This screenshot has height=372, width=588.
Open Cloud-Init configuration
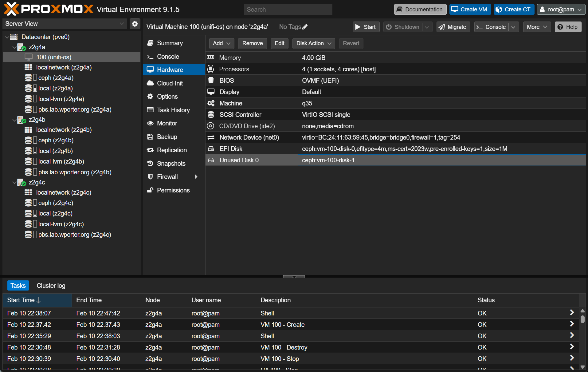click(170, 83)
